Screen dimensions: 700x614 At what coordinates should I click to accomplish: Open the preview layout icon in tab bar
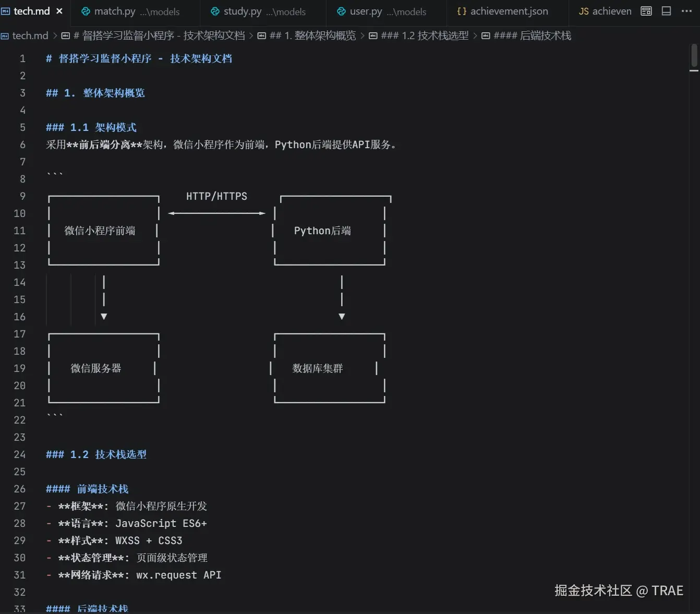click(x=646, y=11)
